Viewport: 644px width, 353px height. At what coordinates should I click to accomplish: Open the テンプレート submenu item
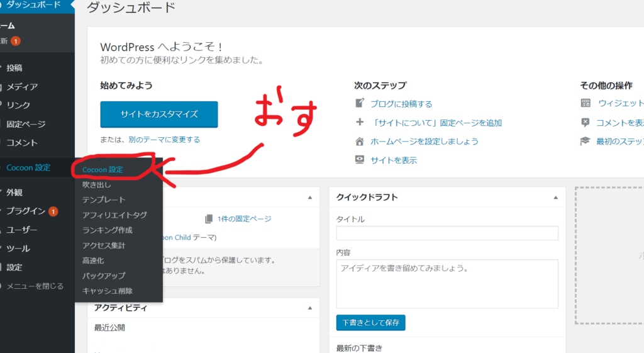point(104,199)
